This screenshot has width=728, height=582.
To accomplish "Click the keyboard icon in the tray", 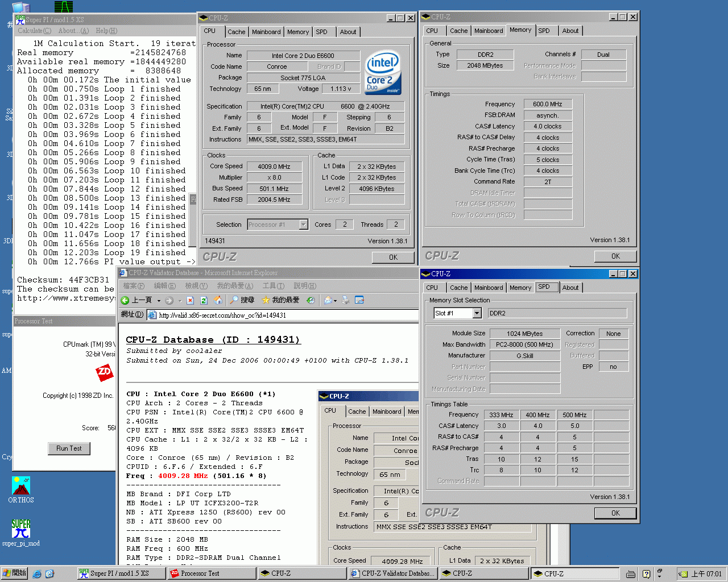I will click(631, 574).
